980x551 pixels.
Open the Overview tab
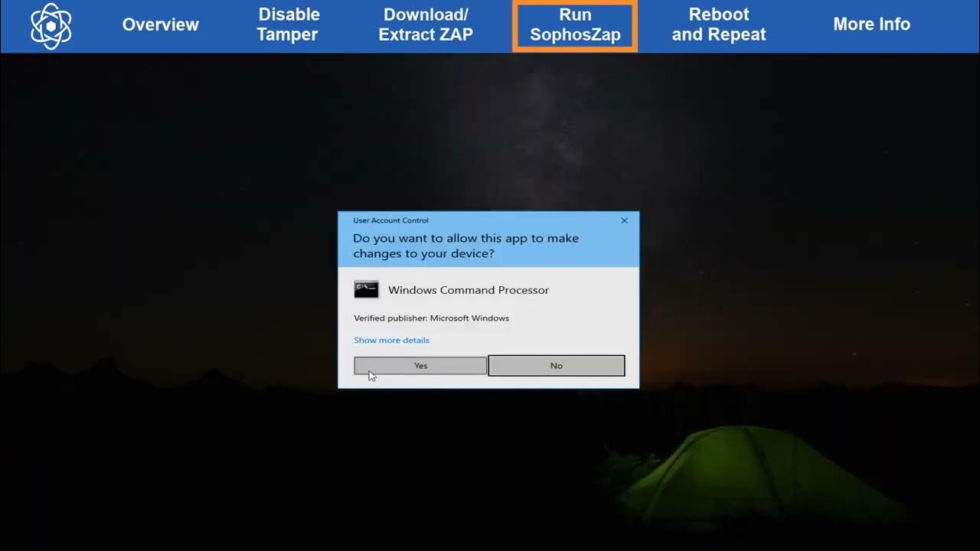tap(161, 24)
